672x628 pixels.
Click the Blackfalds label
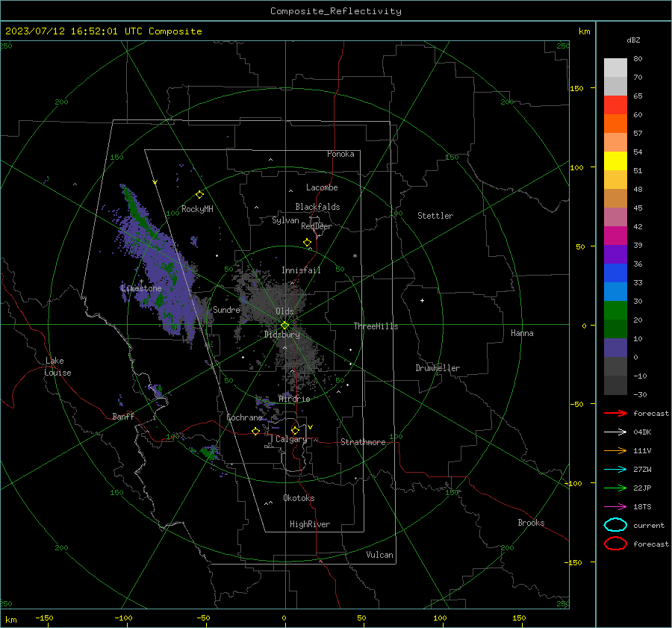tap(317, 207)
